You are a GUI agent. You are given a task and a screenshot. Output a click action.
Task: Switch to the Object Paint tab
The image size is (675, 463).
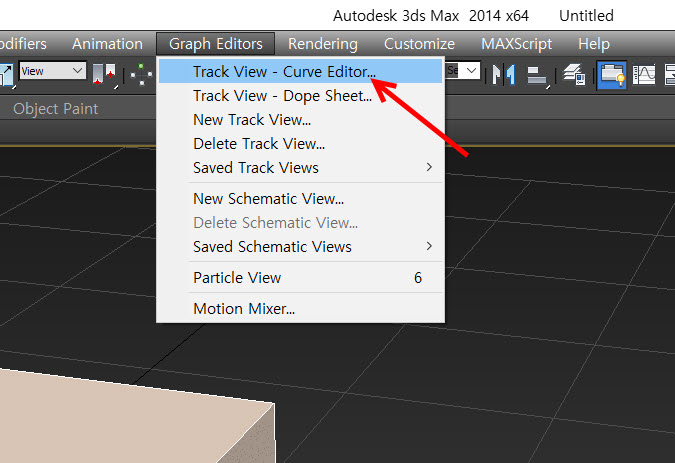click(56, 109)
